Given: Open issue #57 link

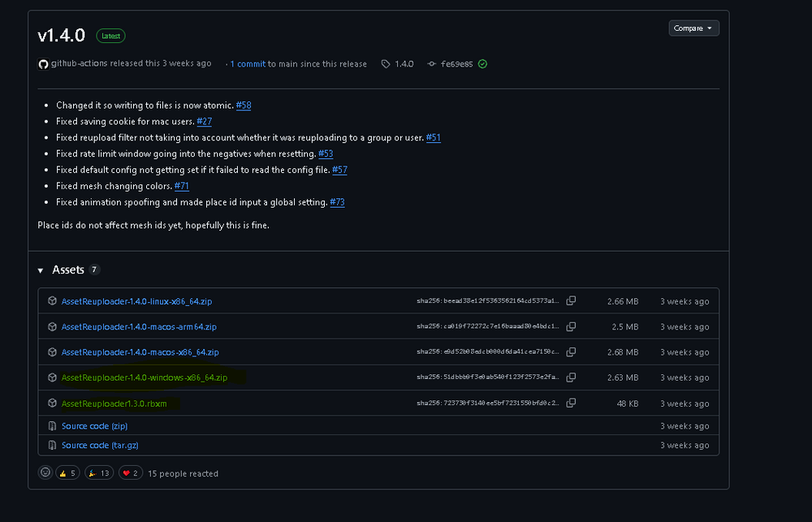Looking at the screenshot, I should 339,170.
